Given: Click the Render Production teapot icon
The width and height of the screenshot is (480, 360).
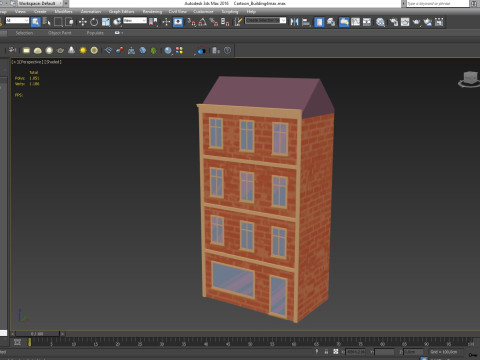Looking at the screenshot, I should pos(416,22).
